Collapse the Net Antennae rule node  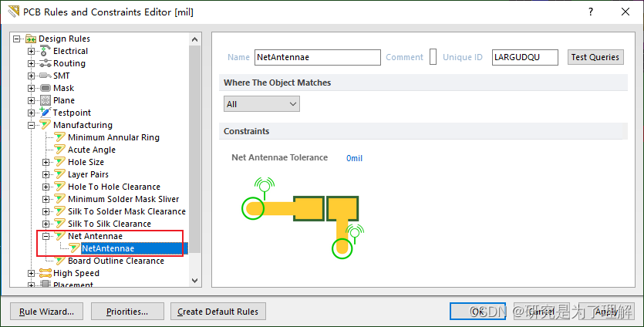pyautogui.click(x=46, y=236)
